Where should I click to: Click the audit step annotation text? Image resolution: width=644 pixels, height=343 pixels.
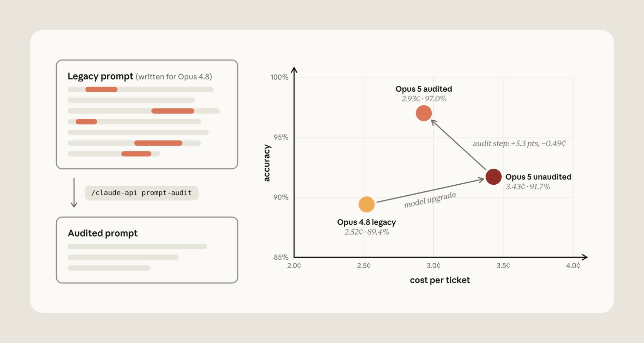[519, 144]
